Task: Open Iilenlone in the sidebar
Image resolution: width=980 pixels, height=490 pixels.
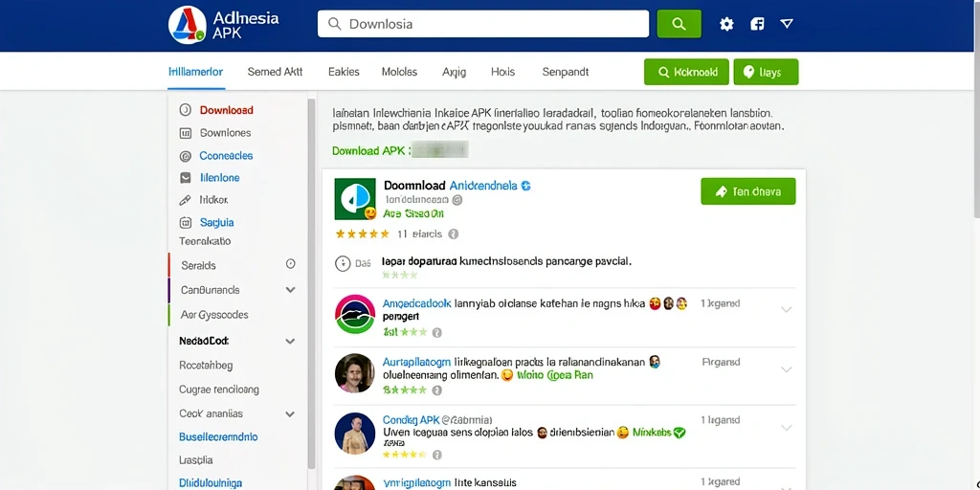Action: pos(219,177)
